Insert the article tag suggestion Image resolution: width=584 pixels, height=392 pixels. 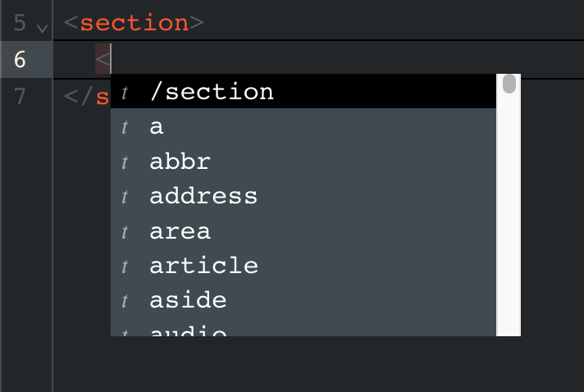(303, 266)
